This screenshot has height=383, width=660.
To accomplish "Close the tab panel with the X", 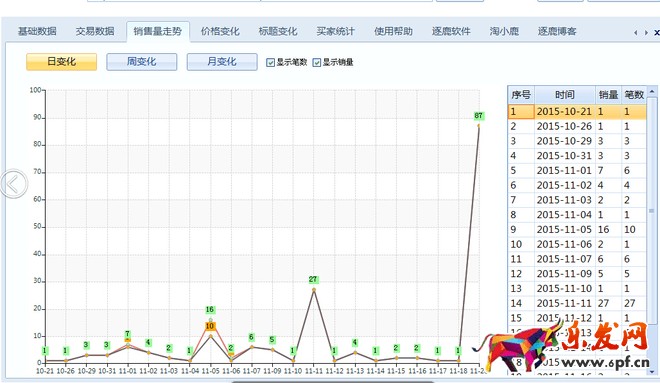I will point(656,32).
